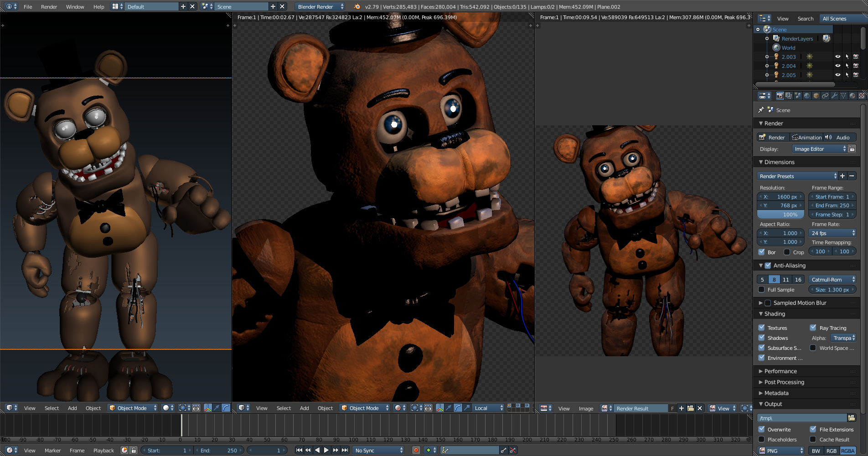This screenshot has height=456, width=868.
Task: Open the Image menu in image editor
Action: 586,408
